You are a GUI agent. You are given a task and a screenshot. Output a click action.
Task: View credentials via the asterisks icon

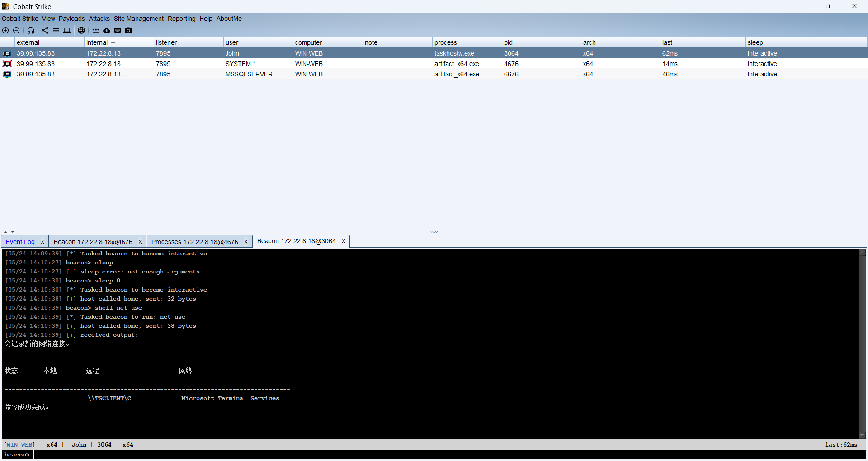click(96, 30)
